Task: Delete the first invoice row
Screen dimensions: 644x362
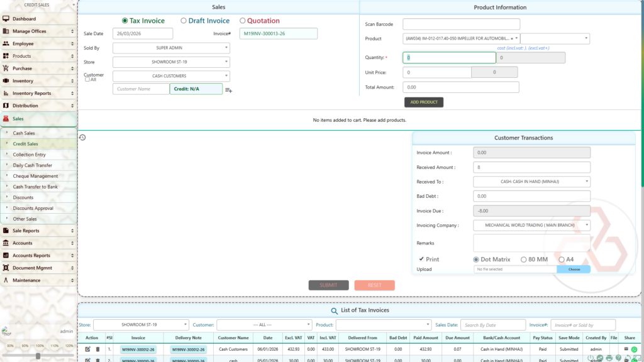Action: tap(97, 349)
